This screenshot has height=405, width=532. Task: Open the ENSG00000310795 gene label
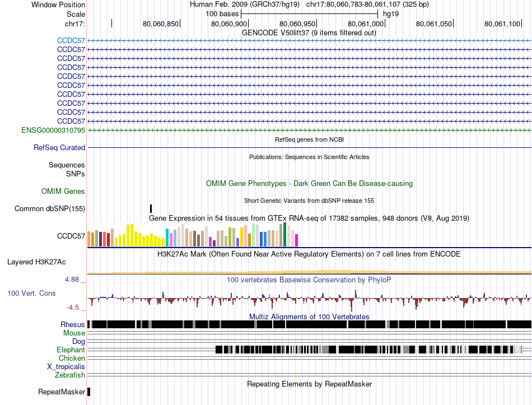tap(53, 131)
